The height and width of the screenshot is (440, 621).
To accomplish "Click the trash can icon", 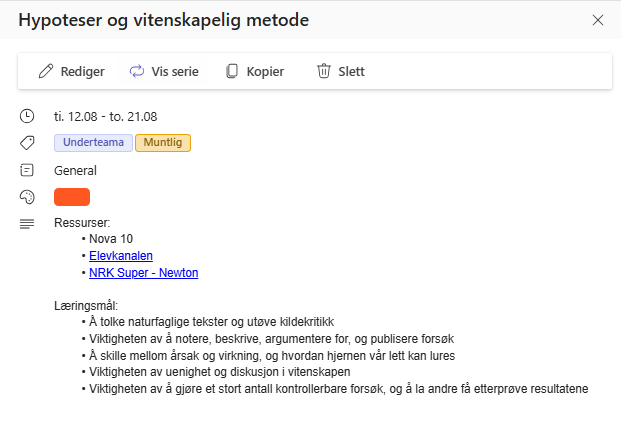I will (x=324, y=71).
